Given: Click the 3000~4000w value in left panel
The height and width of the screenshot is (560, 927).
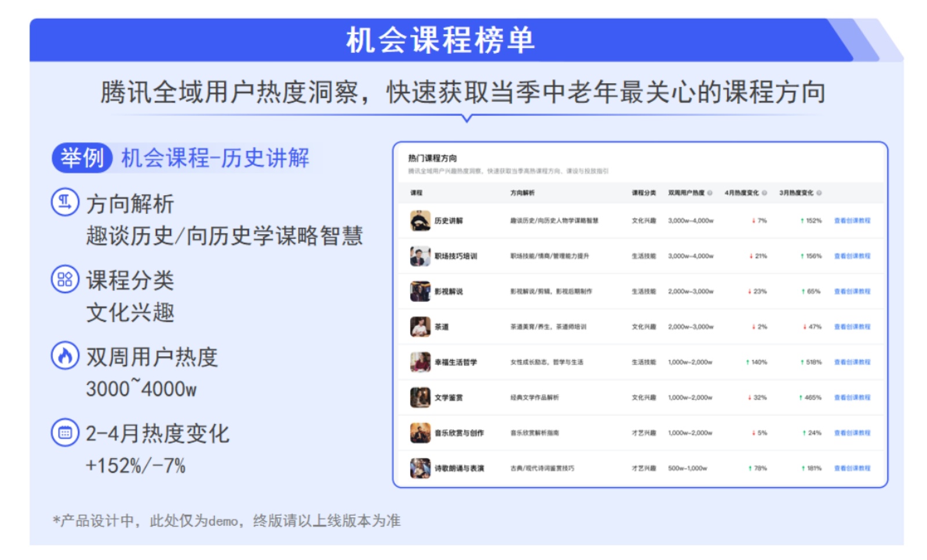Looking at the screenshot, I should 141,388.
